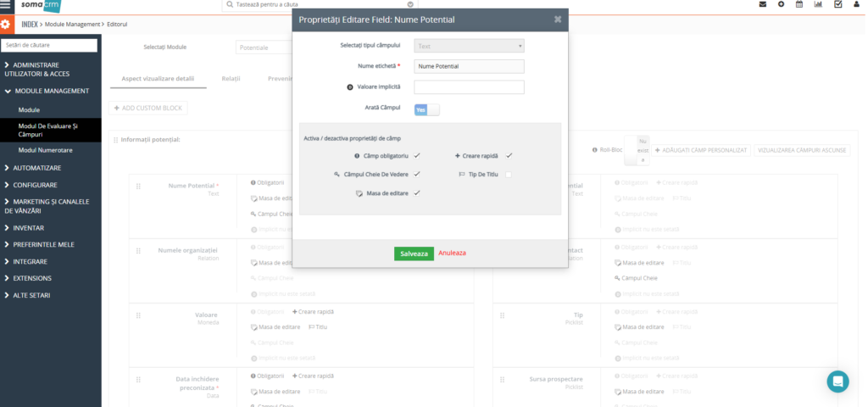Click drag handle of Nume Potential row
868x407 pixels.
click(x=138, y=187)
